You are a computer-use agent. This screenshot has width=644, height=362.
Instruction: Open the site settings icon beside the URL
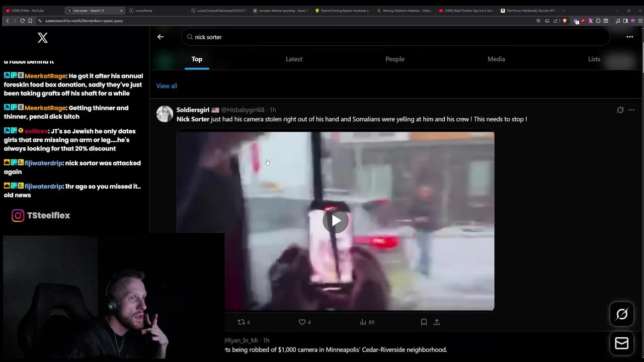click(x=40, y=21)
